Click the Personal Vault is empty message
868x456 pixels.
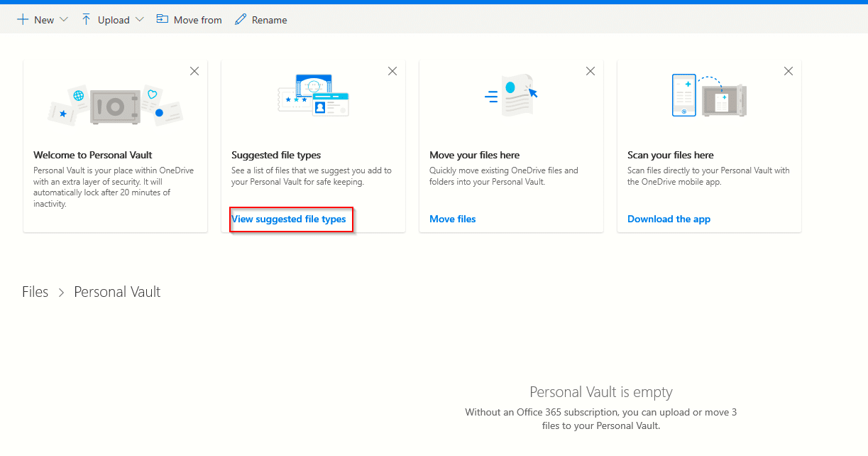point(601,392)
